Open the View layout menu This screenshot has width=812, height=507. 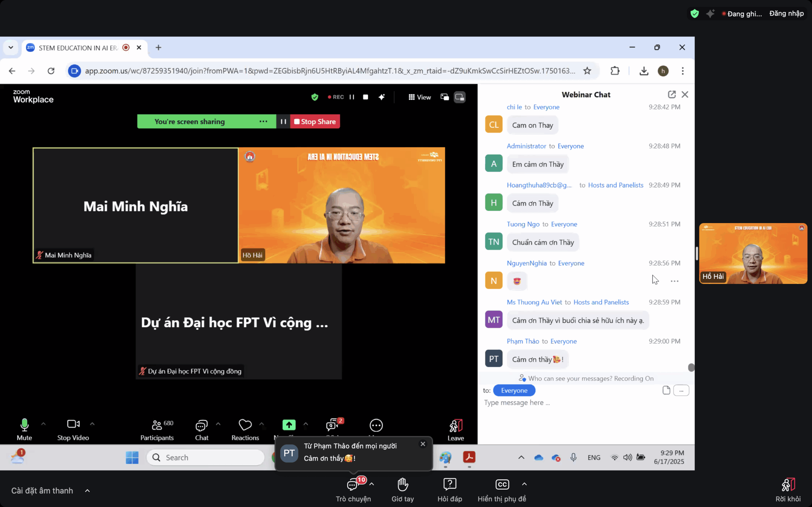pos(419,97)
